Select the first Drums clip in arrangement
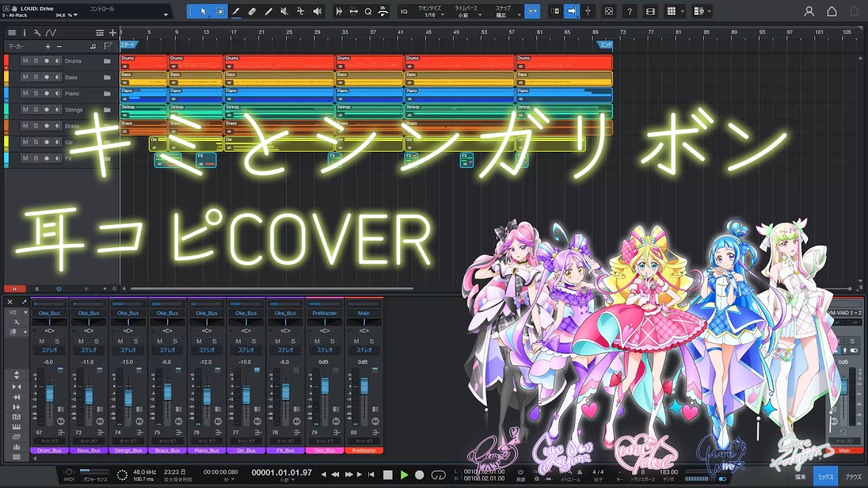Image resolution: width=868 pixels, height=488 pixels. (x=144, y=62)
